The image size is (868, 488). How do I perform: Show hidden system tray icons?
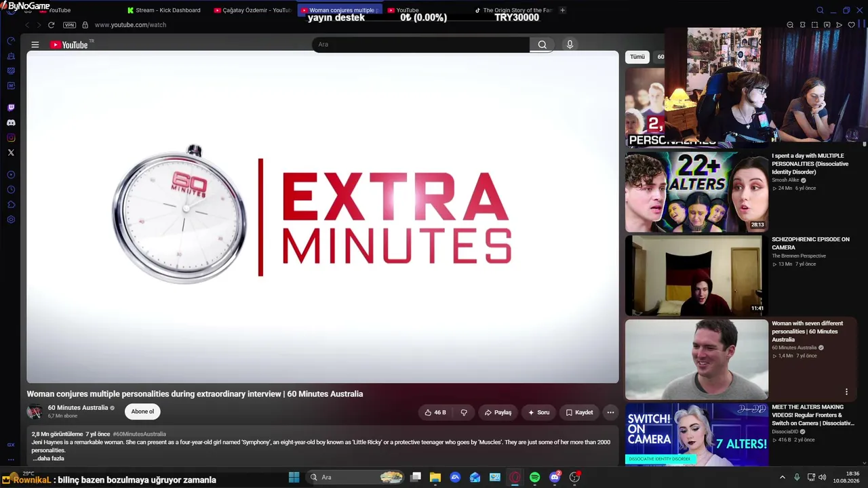point(782,477)
